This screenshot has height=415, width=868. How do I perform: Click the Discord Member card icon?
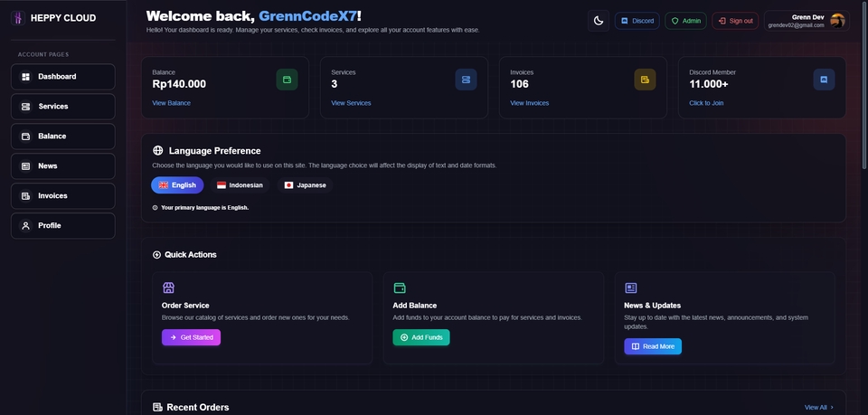coord(824,80)
